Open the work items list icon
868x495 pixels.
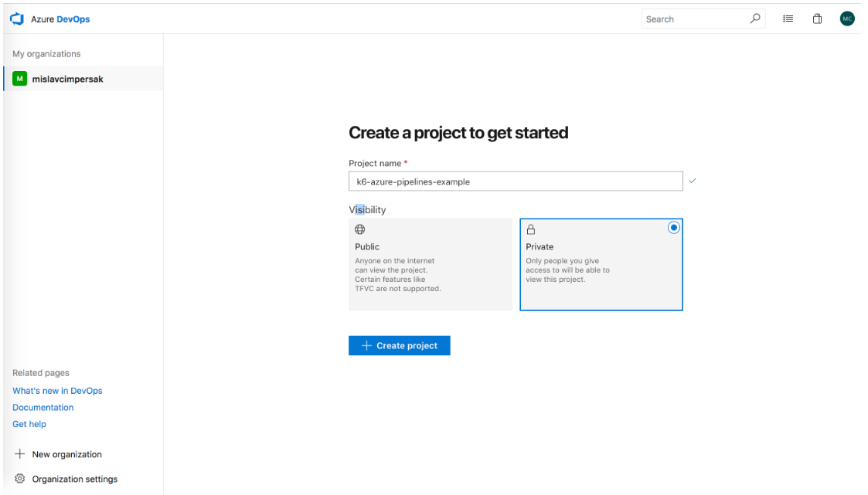click(x=788, y=19)
